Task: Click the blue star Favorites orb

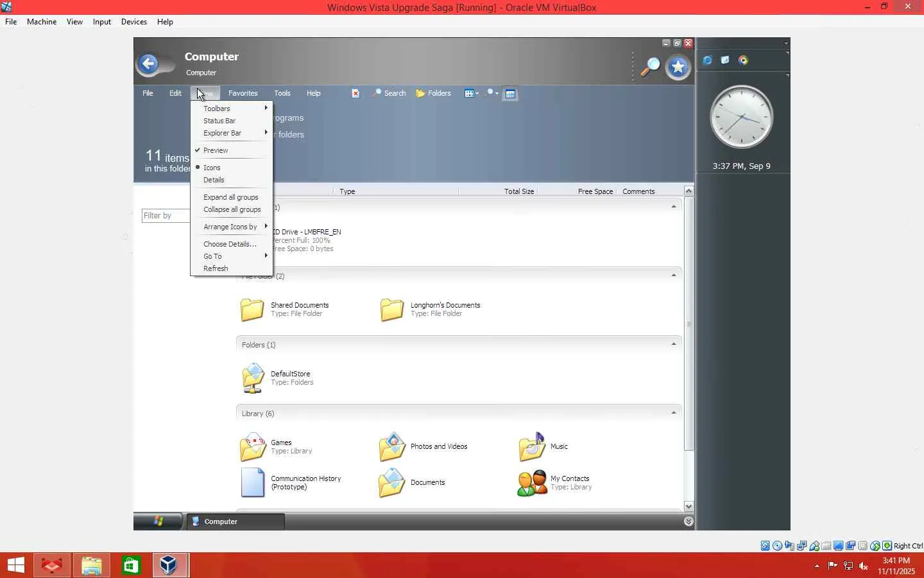Action: click(678, 67)
